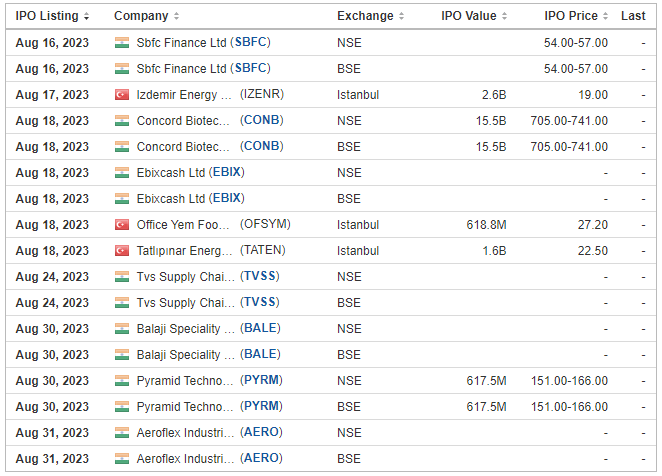Open EBIX ticker link in BSE row

227,199
